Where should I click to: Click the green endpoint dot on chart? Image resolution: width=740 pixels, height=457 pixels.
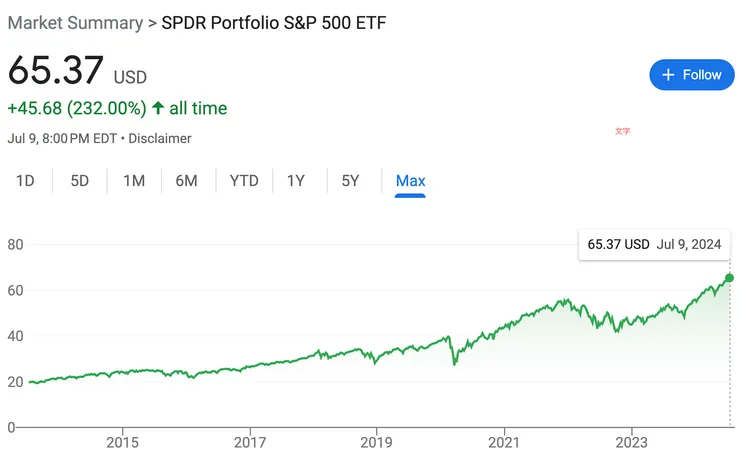click(x=729, y=277)
